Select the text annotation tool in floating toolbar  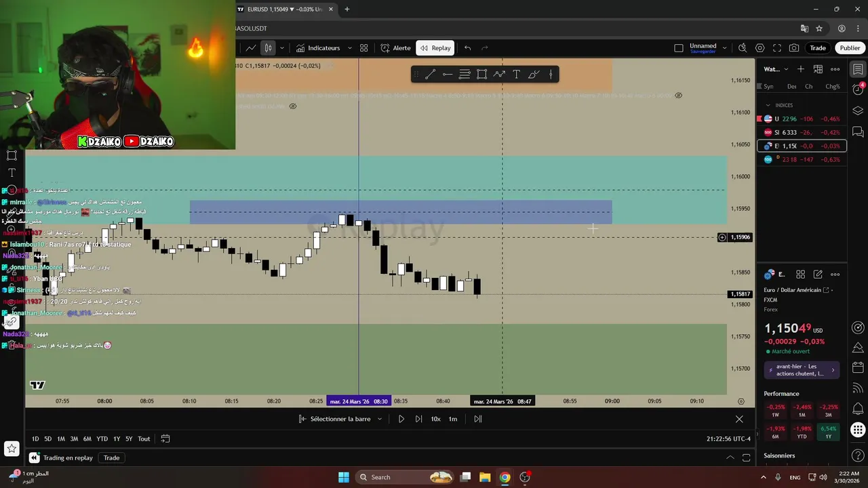click(x=516, y=75)
